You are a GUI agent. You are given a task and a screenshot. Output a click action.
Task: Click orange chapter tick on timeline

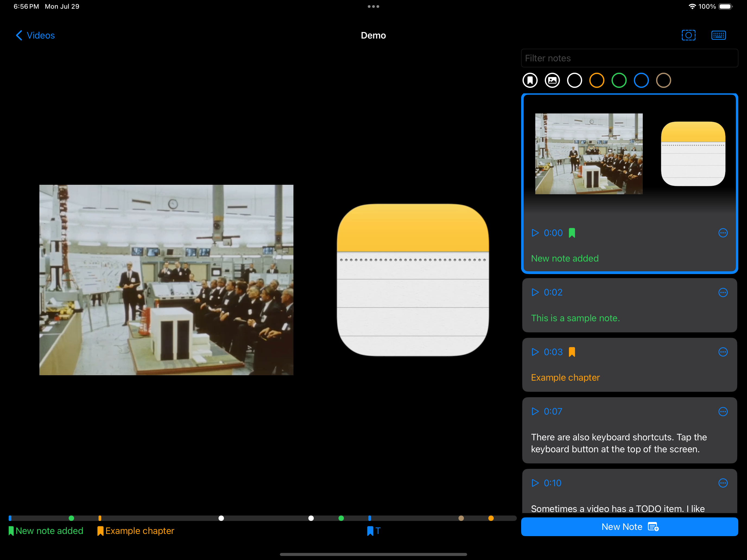(x=100, y=518)
